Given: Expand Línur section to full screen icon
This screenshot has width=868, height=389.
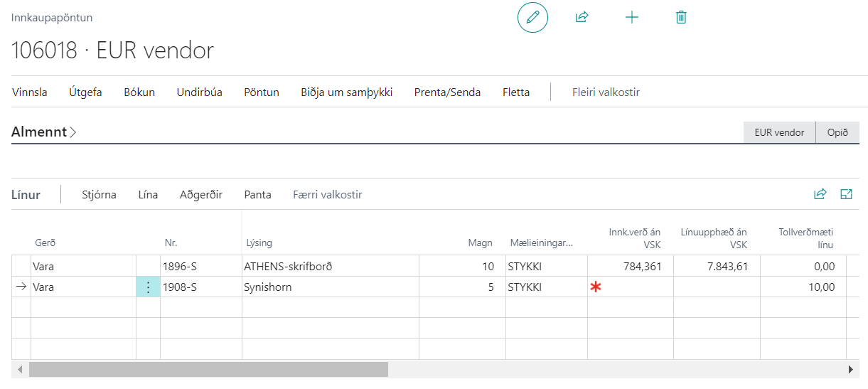Looking at the screenshot, I should pyautogui.click(x=846, y=194).
